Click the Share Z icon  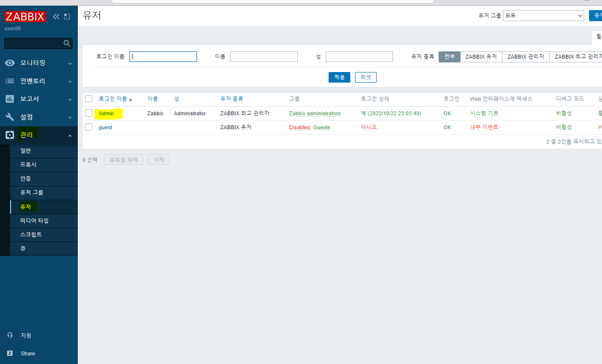click(10, 353)
